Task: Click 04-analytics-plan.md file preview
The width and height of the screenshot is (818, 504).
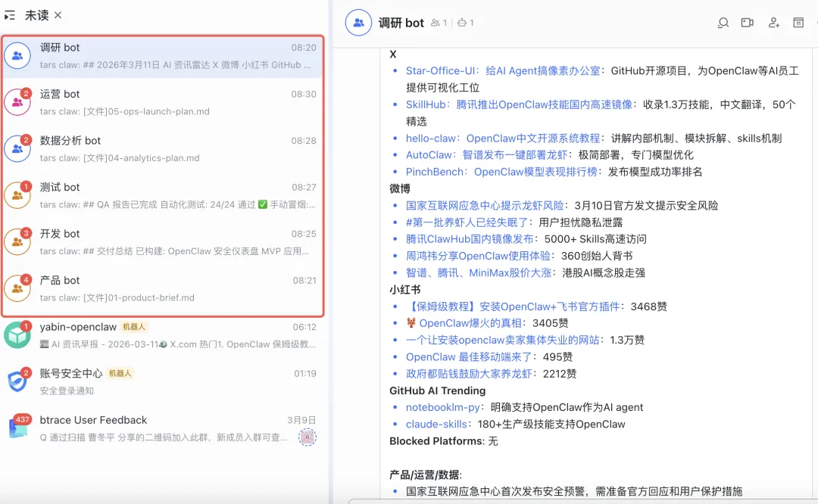Action: click(120, 158)
